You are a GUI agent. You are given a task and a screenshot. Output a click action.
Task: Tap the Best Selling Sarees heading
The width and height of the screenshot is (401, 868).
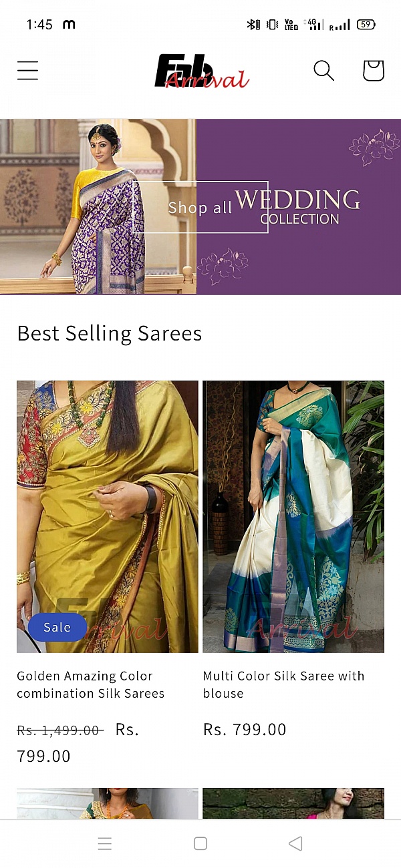(x=110, y=333)
